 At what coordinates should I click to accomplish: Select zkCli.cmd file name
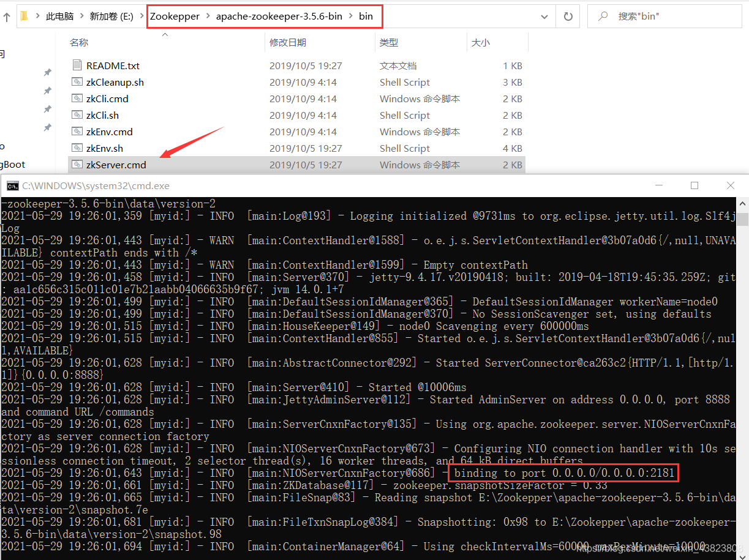coord(107,99)
